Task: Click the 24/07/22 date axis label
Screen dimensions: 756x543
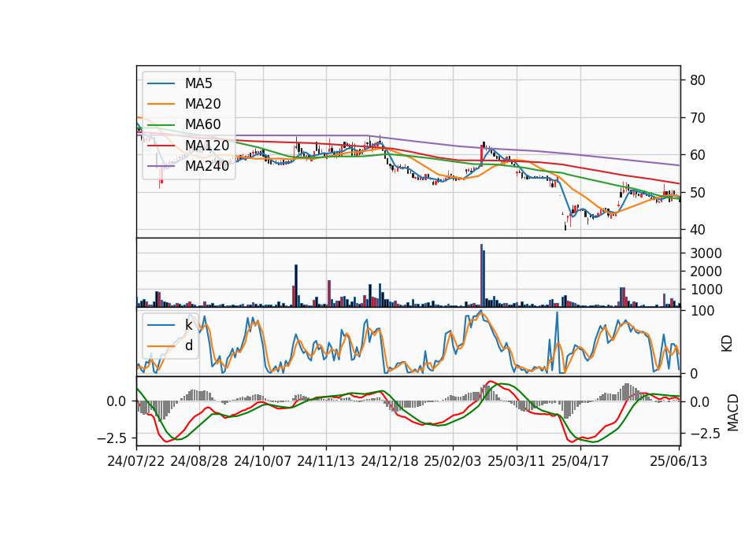Action: coord(136,461)
